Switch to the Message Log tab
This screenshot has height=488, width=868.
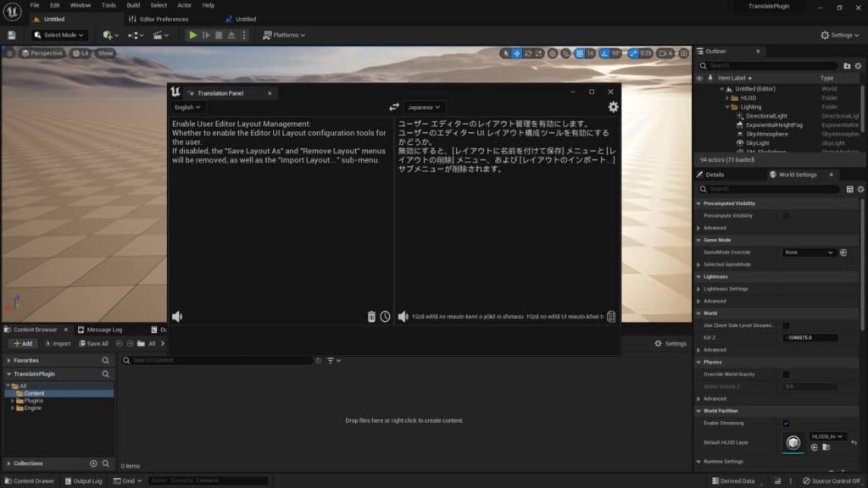click(x=100, y=330)
